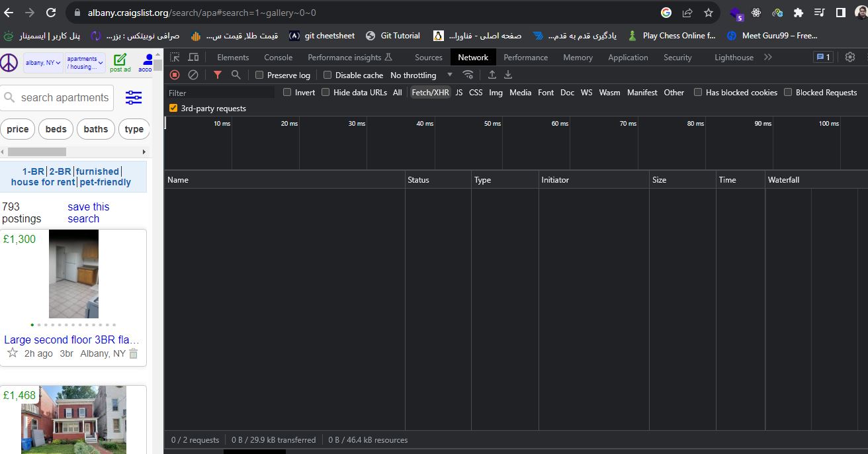The image size is (868, 454).
Task: Favorite the Large second floor 3BR listing star
Action: [13, 353]
